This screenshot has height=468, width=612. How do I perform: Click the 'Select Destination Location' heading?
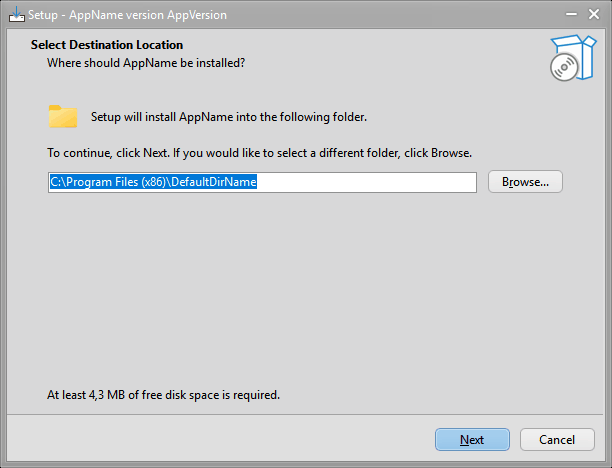[107, 45]
